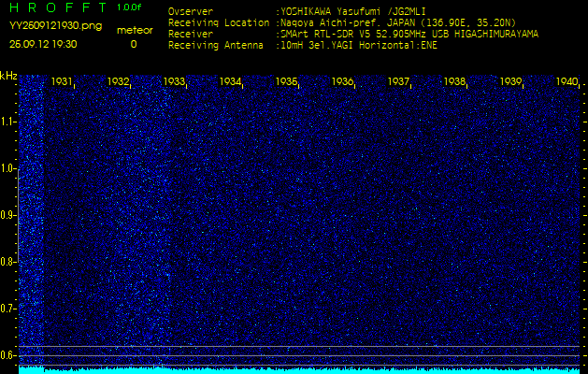Image resolution: width=588 pixels, height=374 pixels.
Task: Select the 0.8 kHz axis label
Action: tap(8, 262)
